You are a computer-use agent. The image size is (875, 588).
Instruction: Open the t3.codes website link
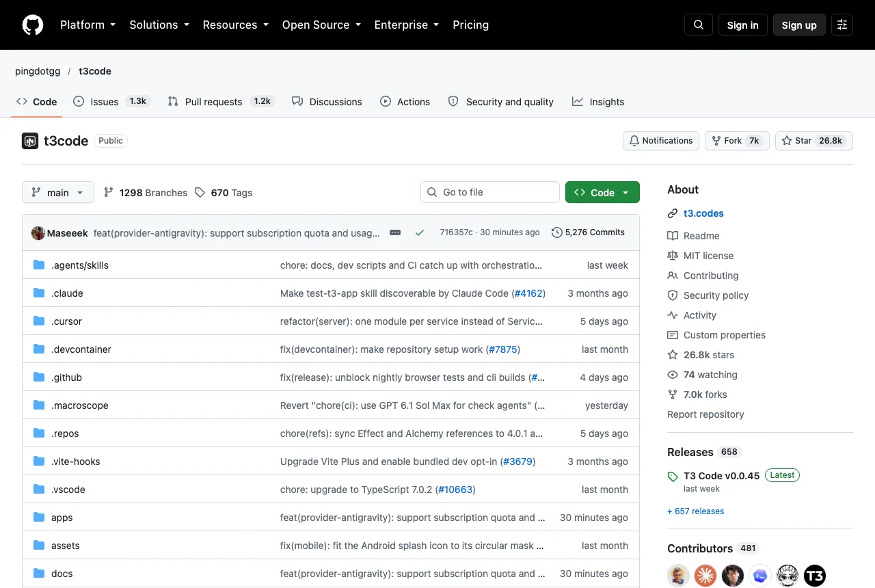[x=703, y=213]
